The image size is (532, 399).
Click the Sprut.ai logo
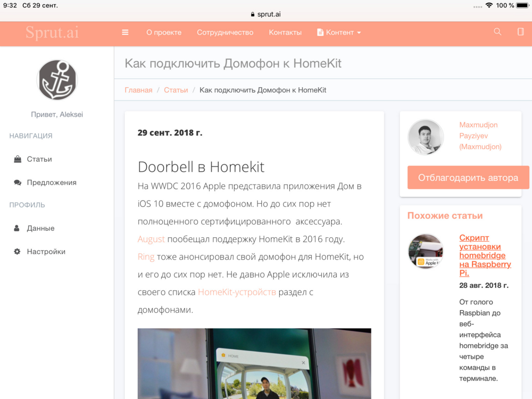[x=52, y=32]
